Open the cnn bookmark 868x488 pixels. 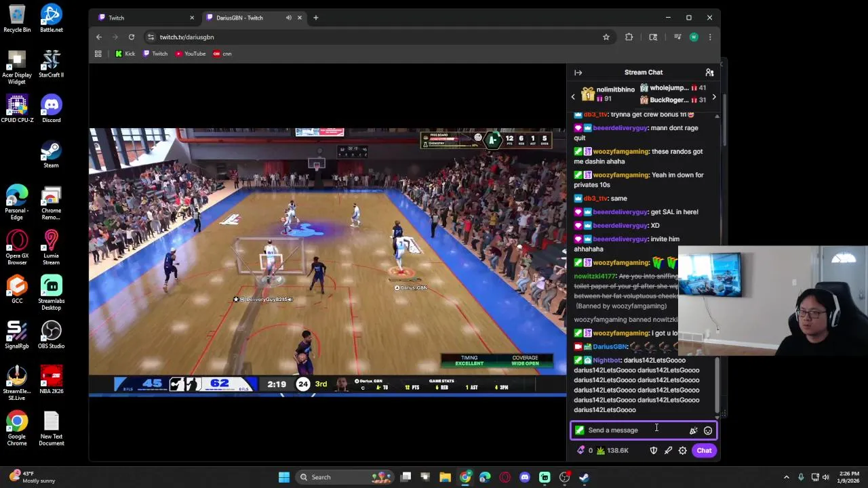click(222, 54)
